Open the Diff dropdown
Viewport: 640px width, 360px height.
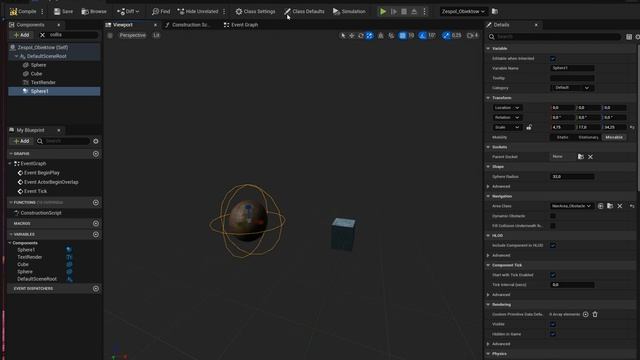[128, 11]
